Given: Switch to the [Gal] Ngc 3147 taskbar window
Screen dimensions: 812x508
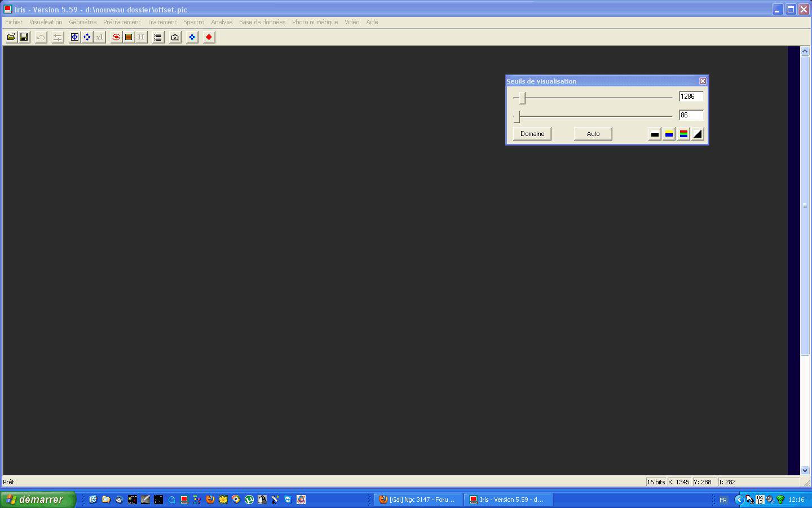Looking at the screenshot, I should [x=417, y=500].
